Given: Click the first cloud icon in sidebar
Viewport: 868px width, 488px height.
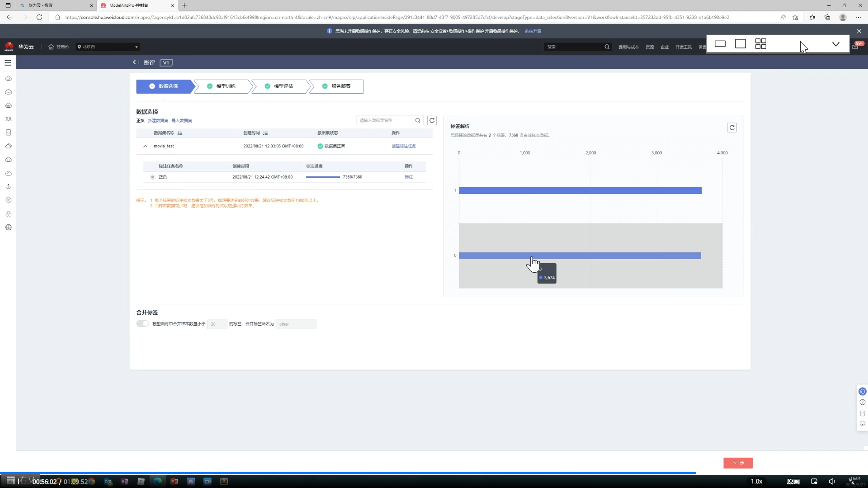Looking at the screenshot, I should [x=8, y=78].
